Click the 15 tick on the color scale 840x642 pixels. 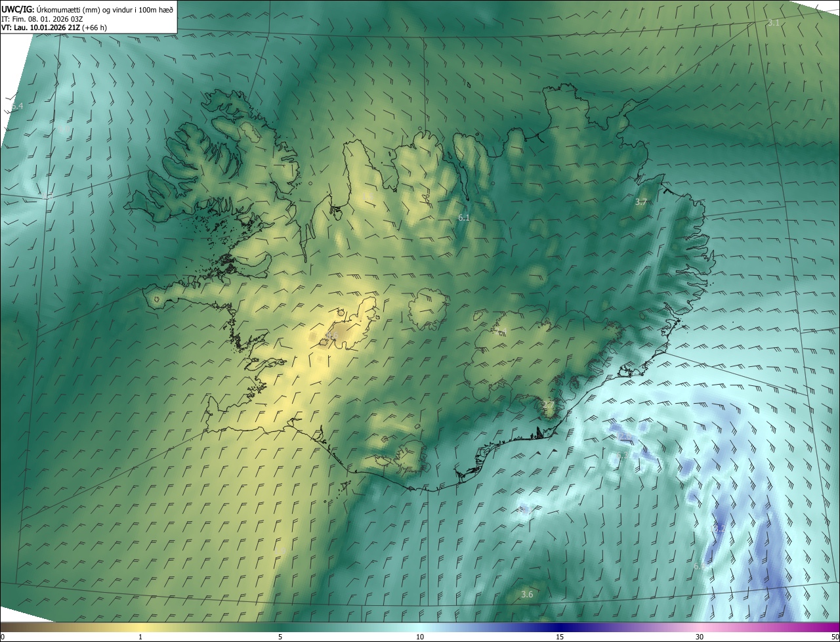coord(560,637)
